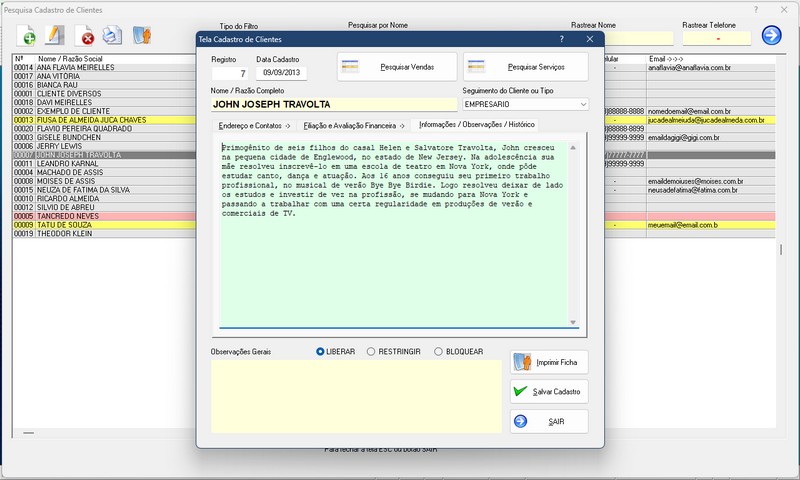Click the SAIR button
The width and height of the screenshot is (800, 480).
549,422
